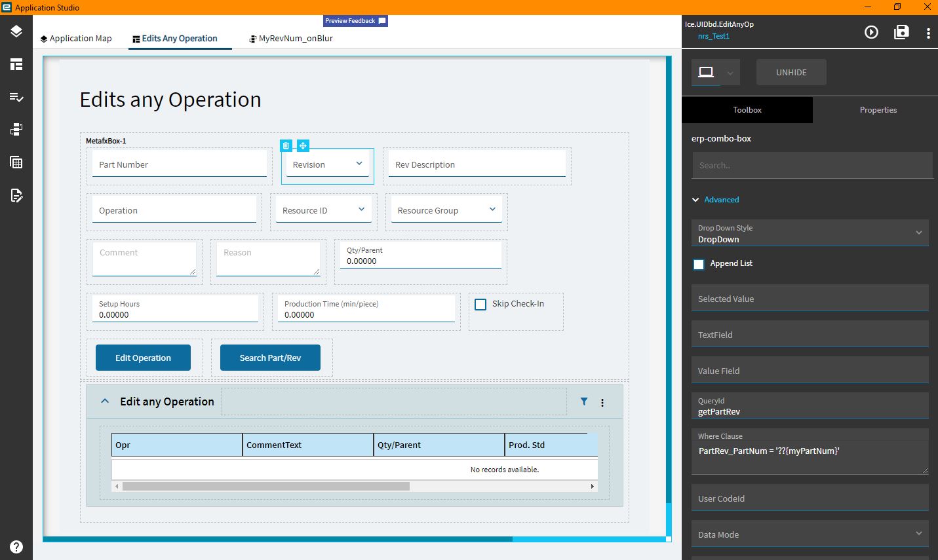This screenshot has width=938, height=560.
Task: Click the Preview Feedback button
Action: 356,21
